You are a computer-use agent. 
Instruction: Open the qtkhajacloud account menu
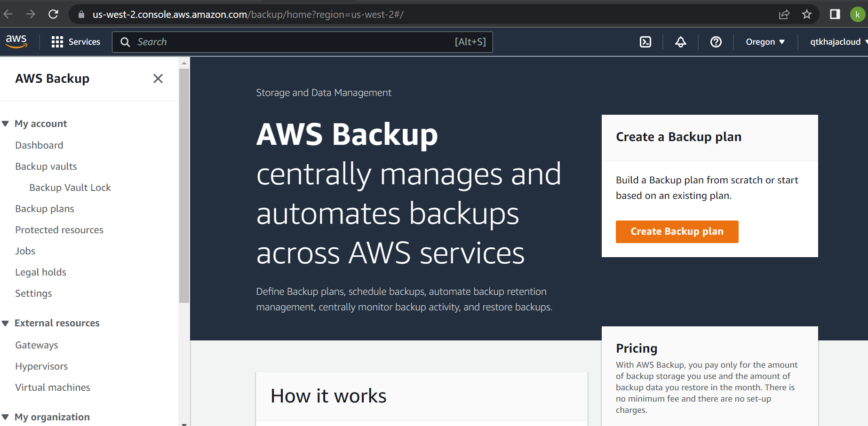[838, 42]
